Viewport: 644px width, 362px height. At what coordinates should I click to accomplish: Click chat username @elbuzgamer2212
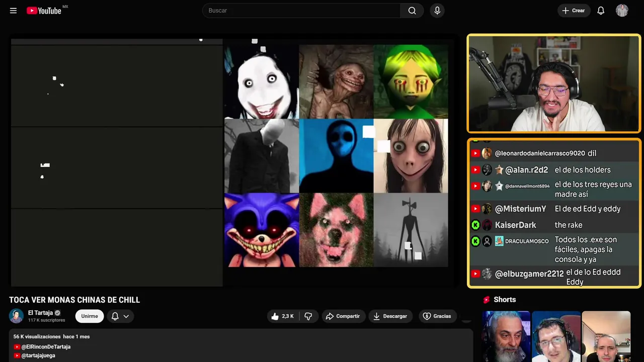point(529,274)
